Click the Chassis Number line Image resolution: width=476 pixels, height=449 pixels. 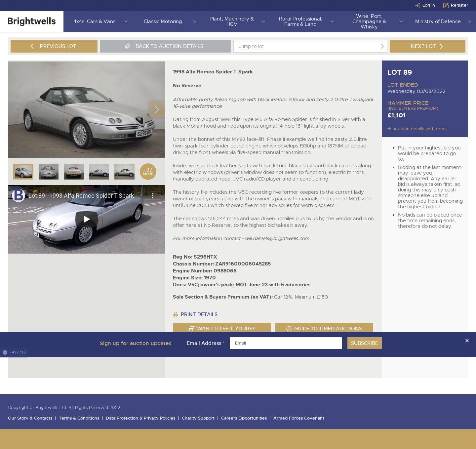(x=222, y=264)
